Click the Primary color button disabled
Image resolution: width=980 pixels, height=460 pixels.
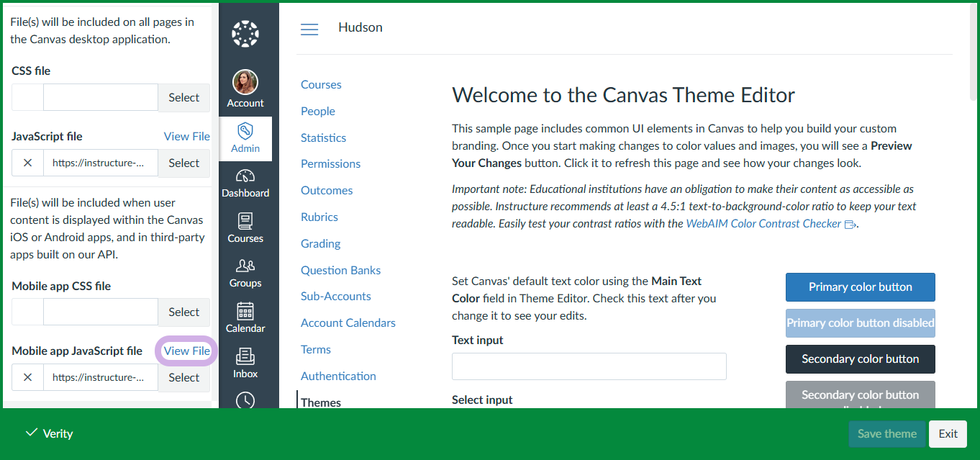click(861, 323)
